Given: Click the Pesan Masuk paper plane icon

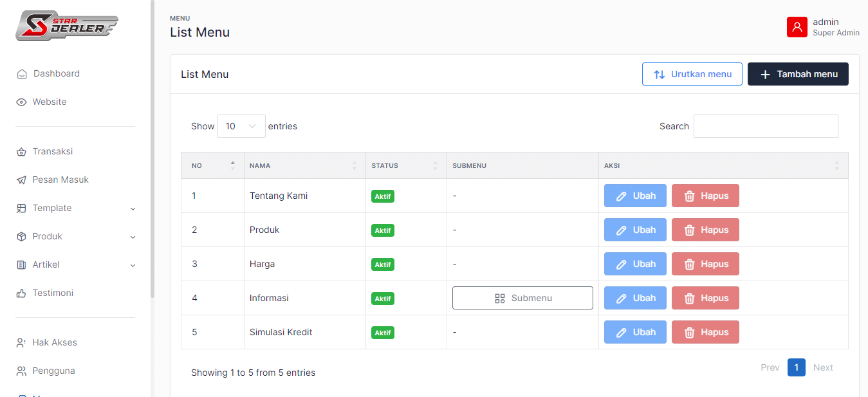Looking at the screenshot, I should coord(21,180).
